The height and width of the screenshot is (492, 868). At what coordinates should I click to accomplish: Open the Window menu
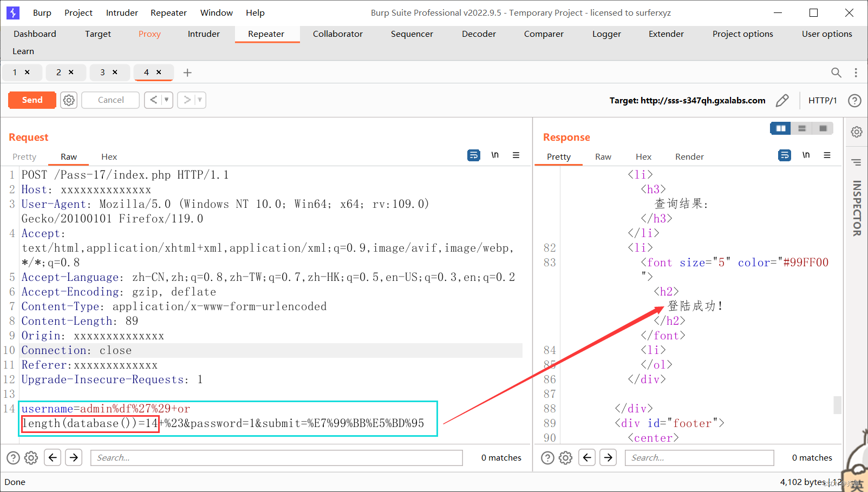[x=217, y=12]
